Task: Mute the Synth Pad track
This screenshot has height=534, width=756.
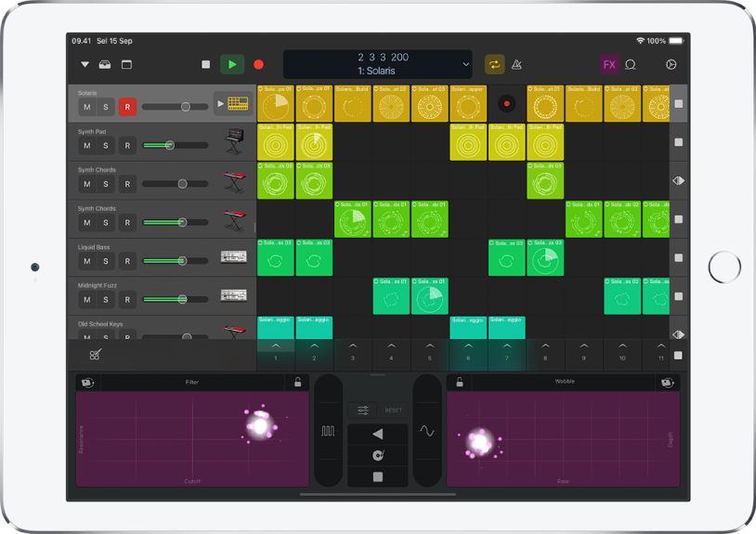Action: coord(87,146)
